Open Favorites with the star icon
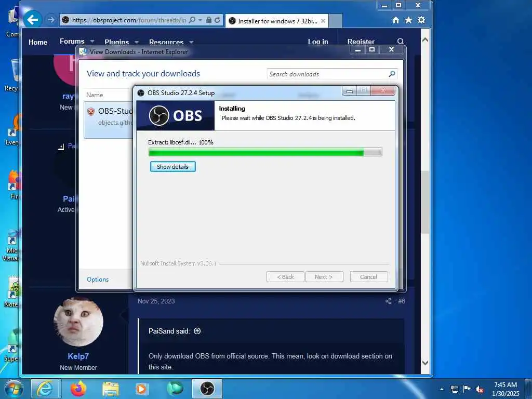 (x=408, y=20)
